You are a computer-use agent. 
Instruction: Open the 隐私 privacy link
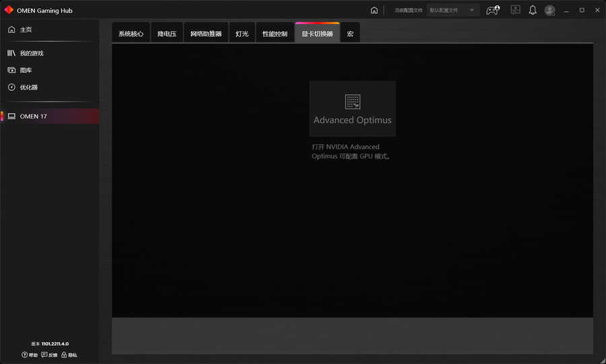point(69,355)
